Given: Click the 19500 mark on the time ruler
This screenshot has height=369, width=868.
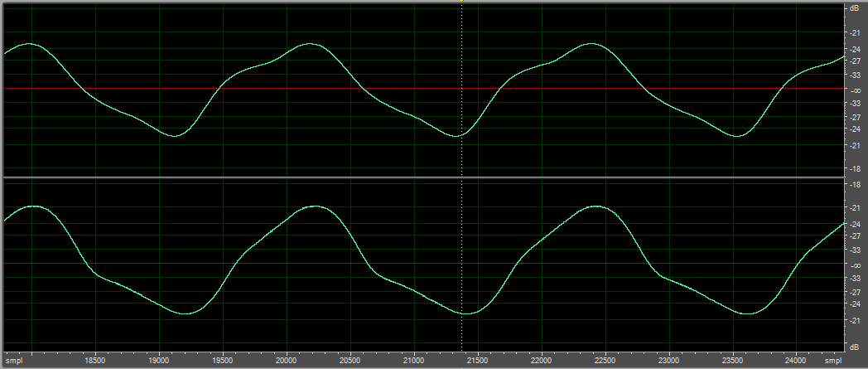Looking at the screenshot, I should 223,361.
